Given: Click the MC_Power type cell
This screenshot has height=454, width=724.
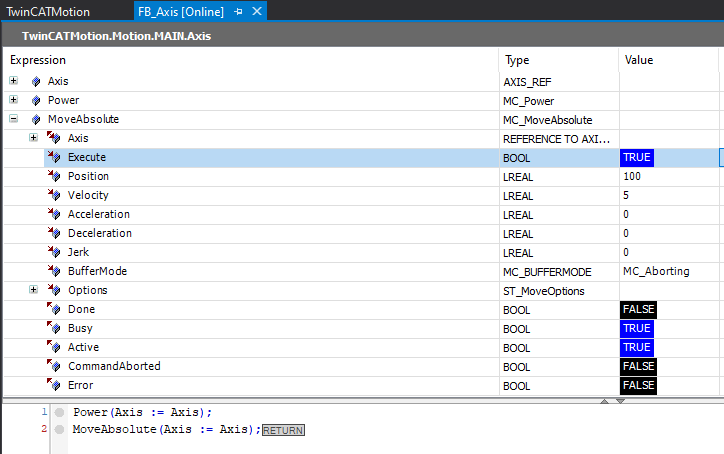Looking at the screenshot, I should [x=529, y=101].
